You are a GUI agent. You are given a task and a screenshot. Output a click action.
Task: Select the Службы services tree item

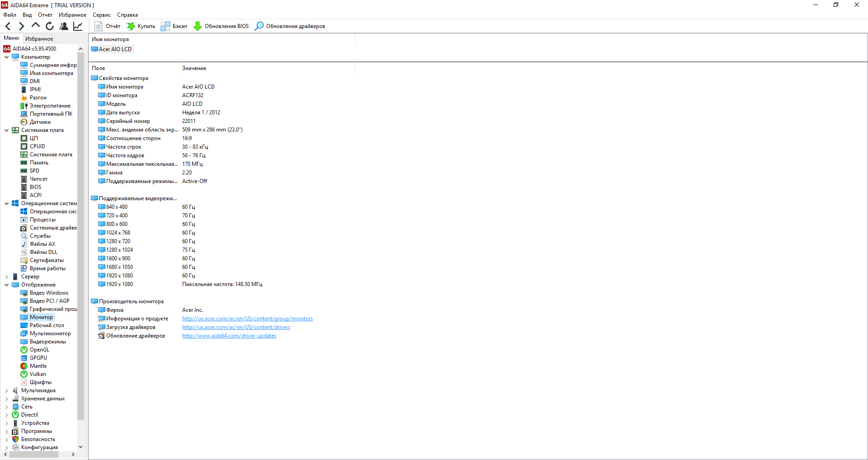[x=36, y=236]
